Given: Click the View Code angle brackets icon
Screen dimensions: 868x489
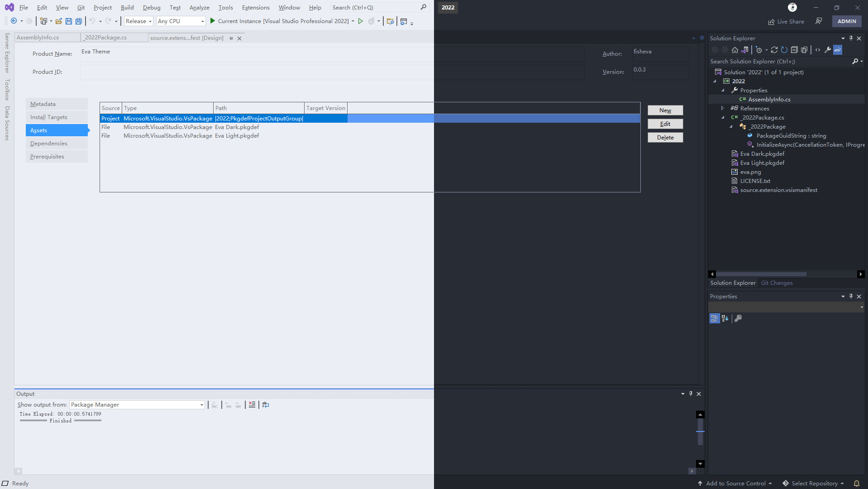Looking at the screenshot, I should click(818, 50).
